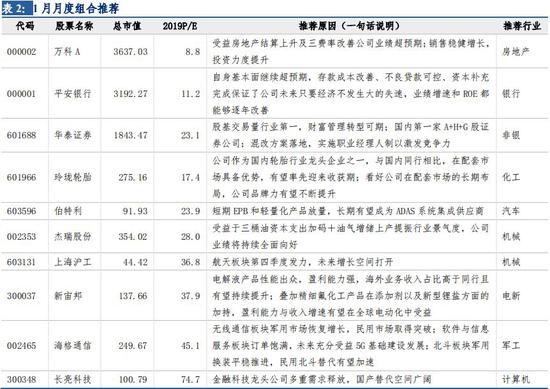Select market value 275.16

coord(133,177)
